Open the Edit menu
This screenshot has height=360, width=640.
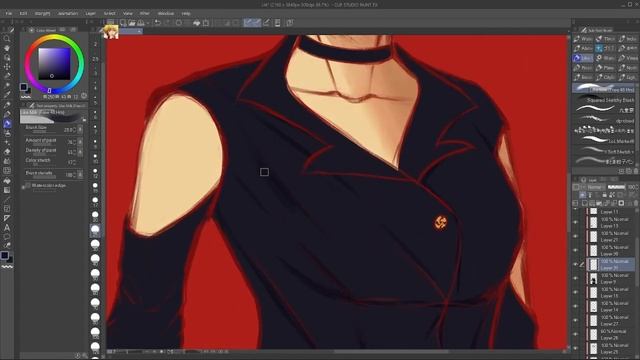click(23, 13)
